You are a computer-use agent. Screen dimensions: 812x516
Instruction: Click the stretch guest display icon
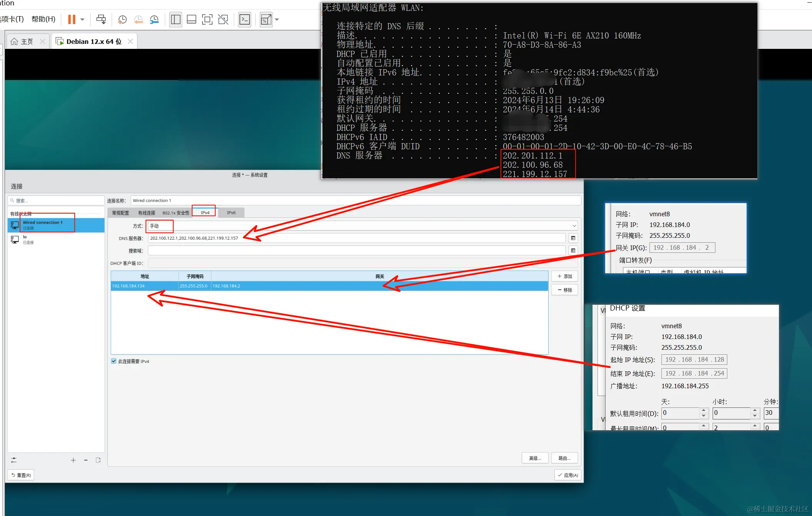tap(266, 20)
